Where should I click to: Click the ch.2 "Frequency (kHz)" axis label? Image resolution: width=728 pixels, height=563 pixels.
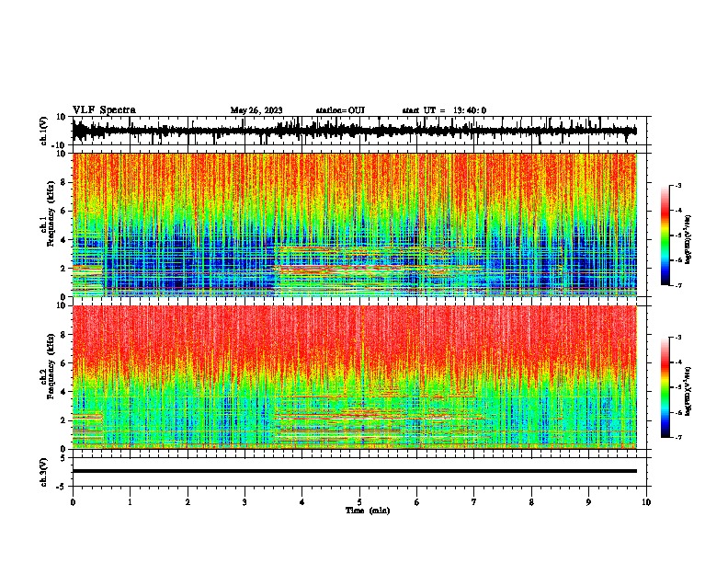pyautogui.click(x=51, y=366)
